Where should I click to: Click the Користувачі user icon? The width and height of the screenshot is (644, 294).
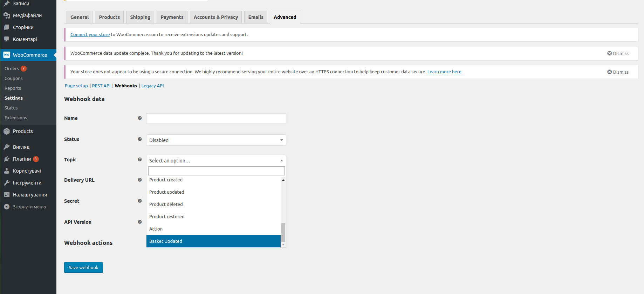point(7,171)
